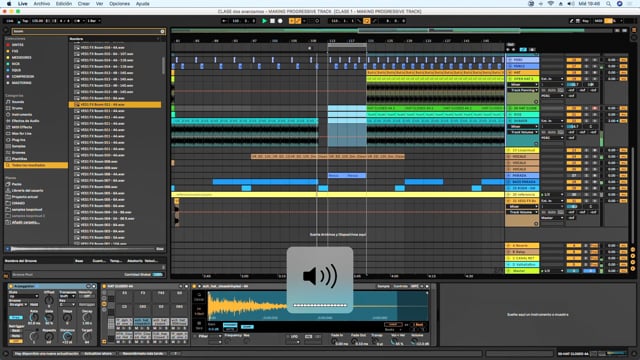Click the transport Stop button

click(x=272, y=21)
